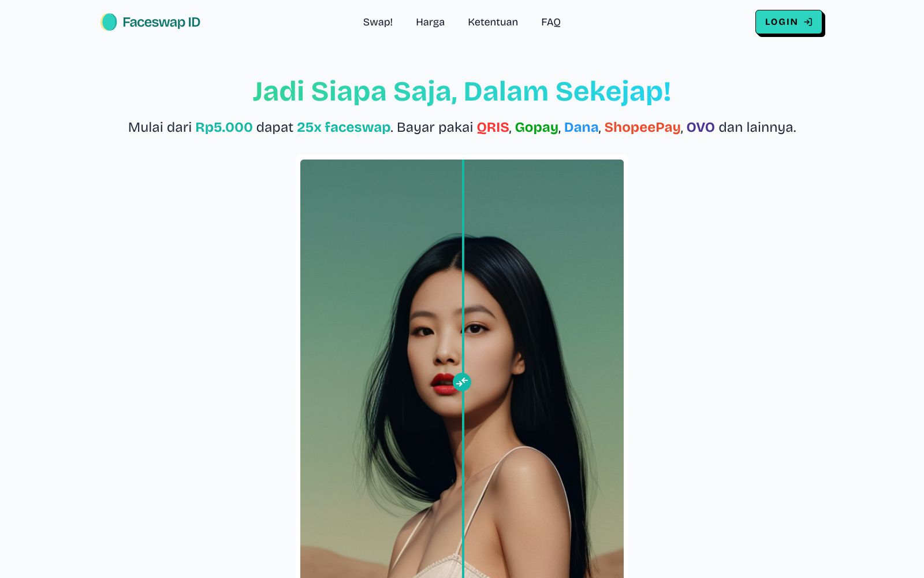Screen dimensions: 924x578
Task: Click the arrow icon inside the Login button
Action: [x=808, y=22]
